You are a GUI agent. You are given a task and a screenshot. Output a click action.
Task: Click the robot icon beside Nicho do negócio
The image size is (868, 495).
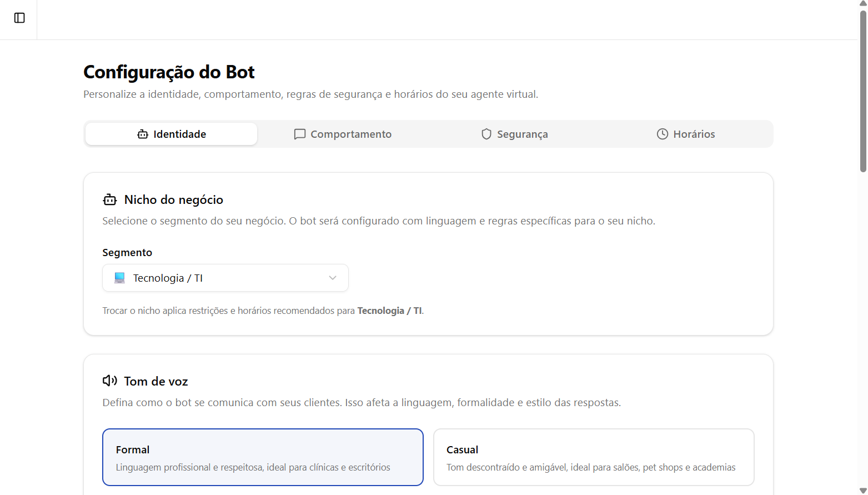coord(110,199)
